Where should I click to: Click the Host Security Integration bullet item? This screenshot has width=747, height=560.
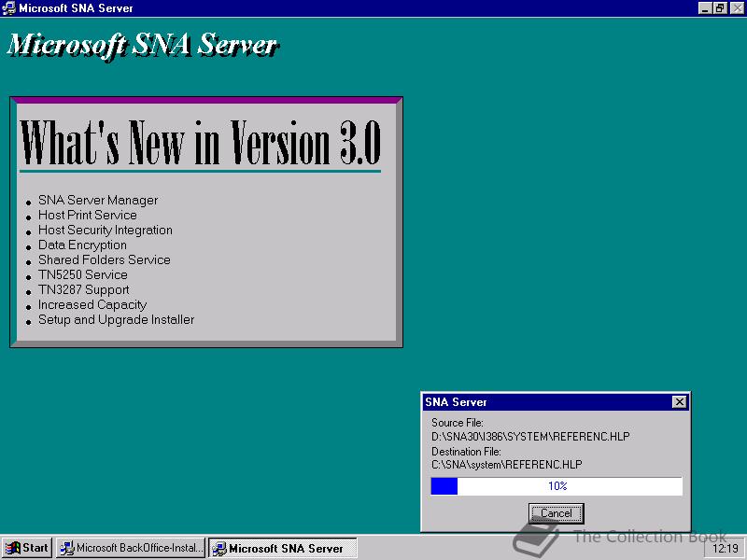106,230
